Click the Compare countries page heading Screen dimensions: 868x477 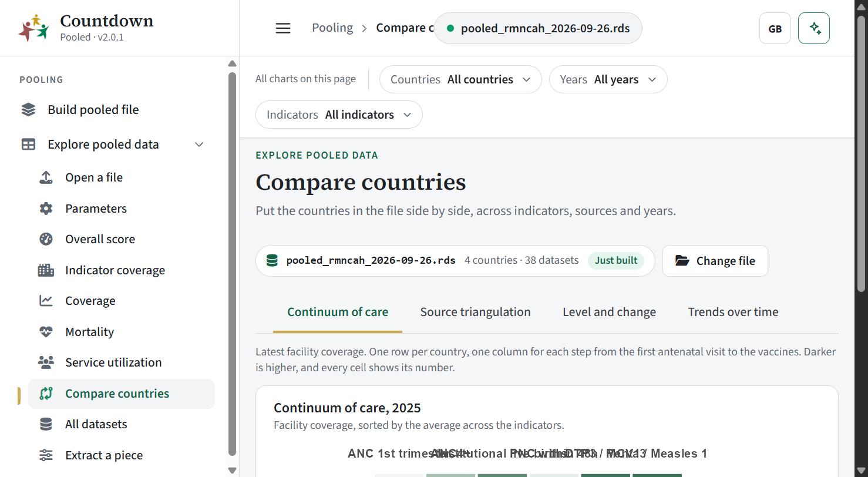pos(361,182)
